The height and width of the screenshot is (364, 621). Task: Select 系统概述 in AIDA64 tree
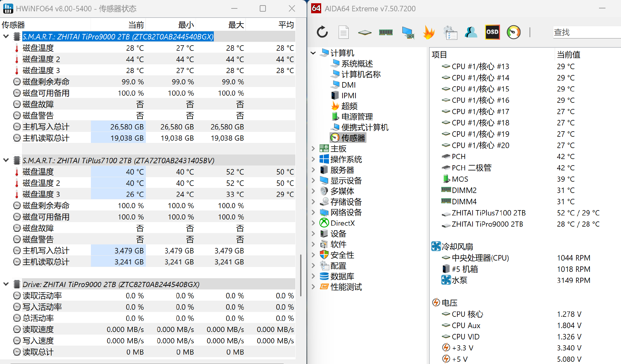357,63
